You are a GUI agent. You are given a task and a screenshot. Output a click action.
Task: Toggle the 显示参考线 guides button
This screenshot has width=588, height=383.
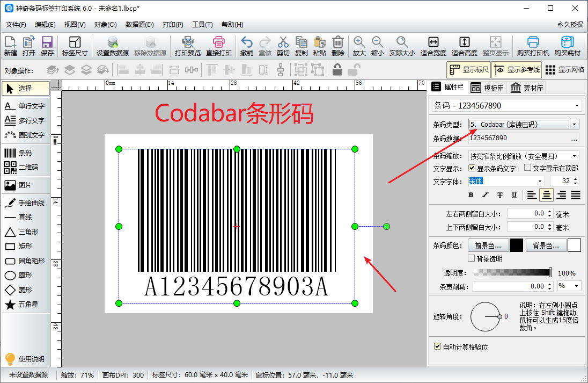[x=517, y=70]
